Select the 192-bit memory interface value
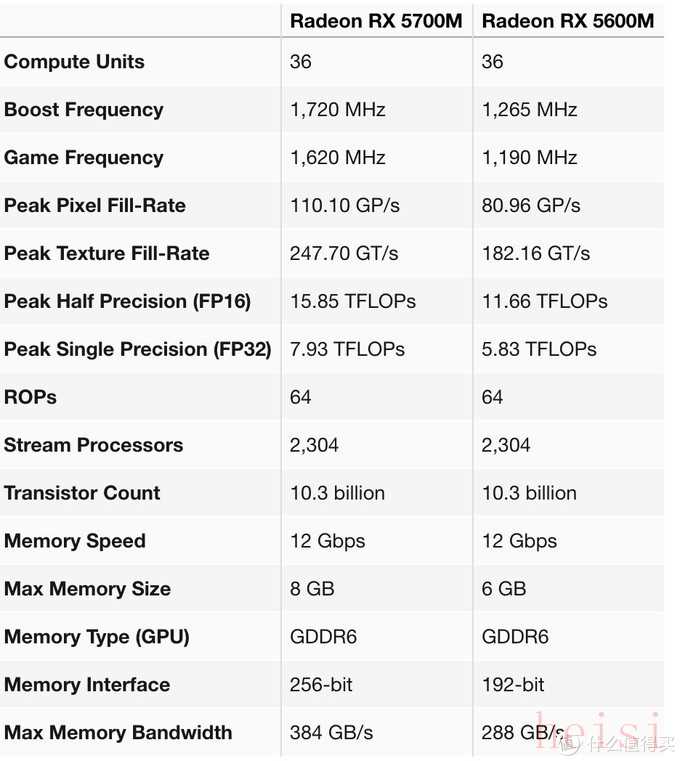This screenshot has width=680, height=761. point(513,686)
